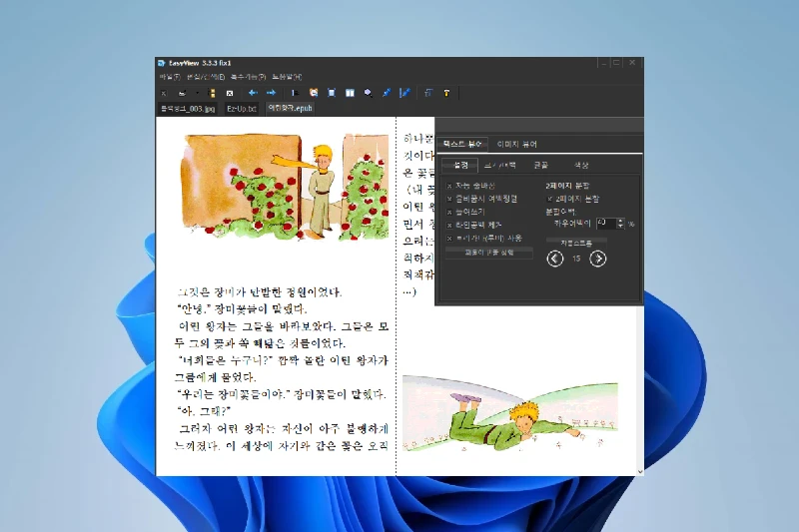Toggle the two-page view toolbar icon
This screenshot has width=799, height=532.
pos(350,93)
